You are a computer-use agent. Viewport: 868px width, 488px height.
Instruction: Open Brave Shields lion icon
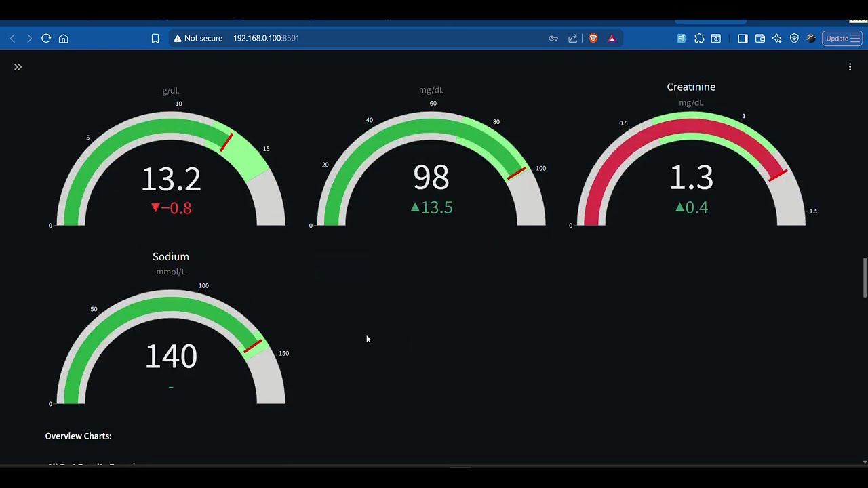tap(593, 39)
